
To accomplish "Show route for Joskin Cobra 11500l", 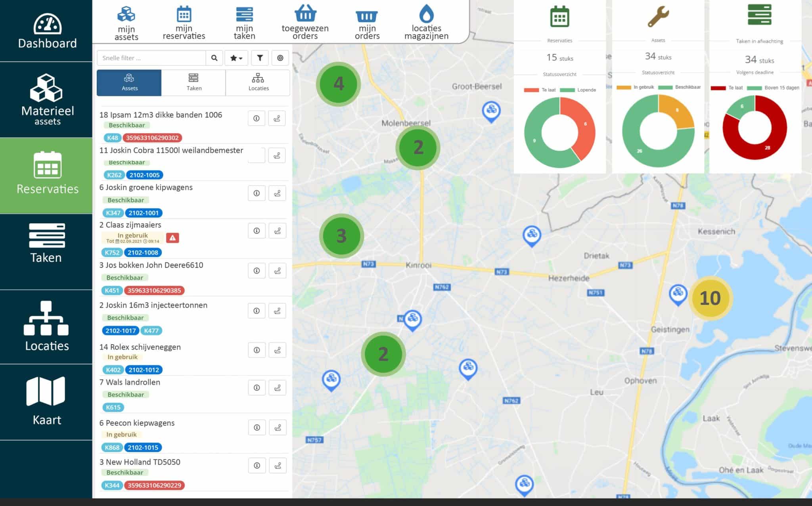I will [277, 155].
